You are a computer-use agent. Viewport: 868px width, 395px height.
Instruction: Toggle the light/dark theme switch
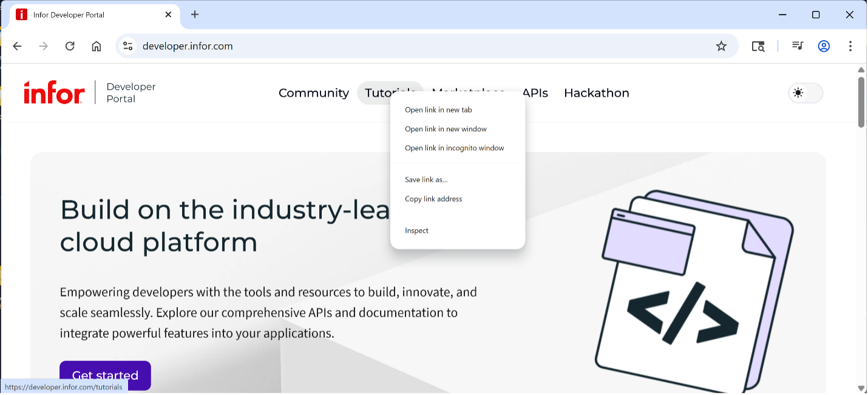click(805, 93)
